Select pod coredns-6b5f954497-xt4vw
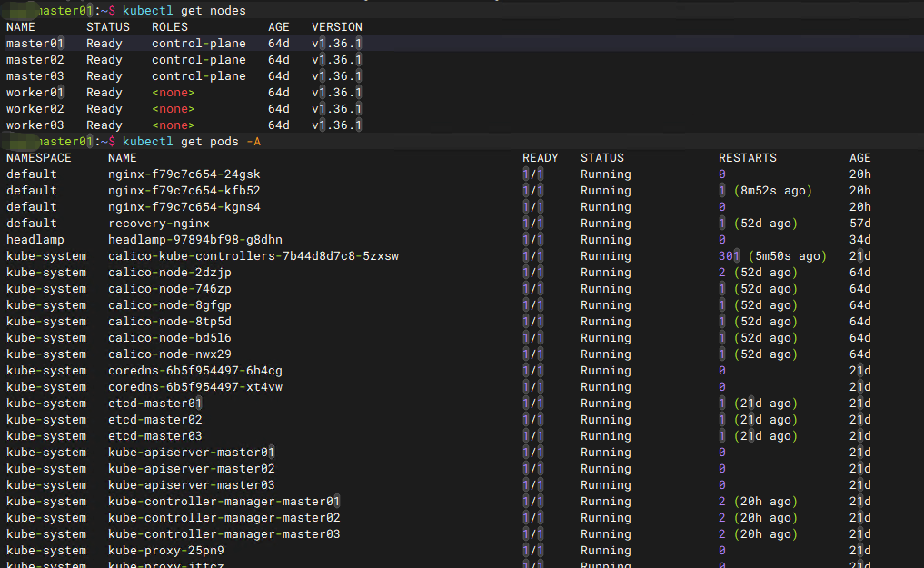 click(x=195, y=387)
